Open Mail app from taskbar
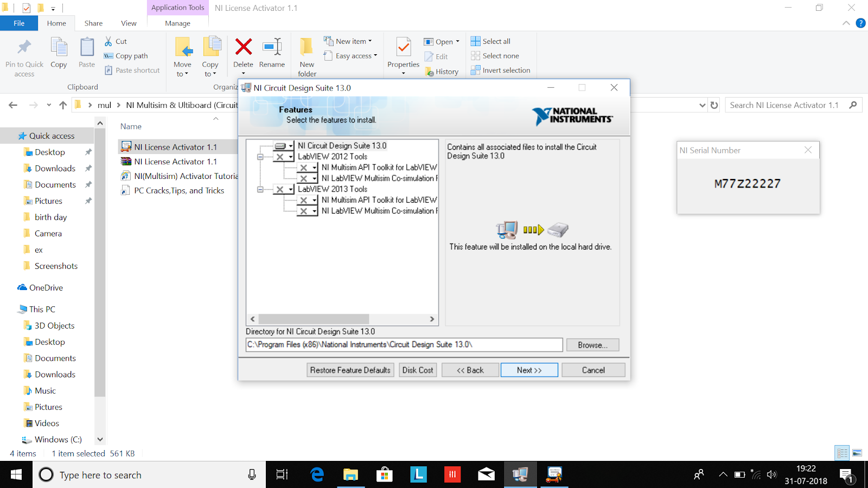Viewport: 868px width, 488px height. (486, 475)
